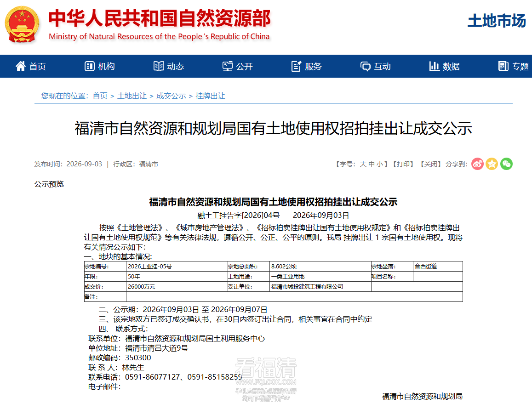Click the home icon beside 首页
The image size is (532, 409).
pyautogui.click(x=20, y=66)
